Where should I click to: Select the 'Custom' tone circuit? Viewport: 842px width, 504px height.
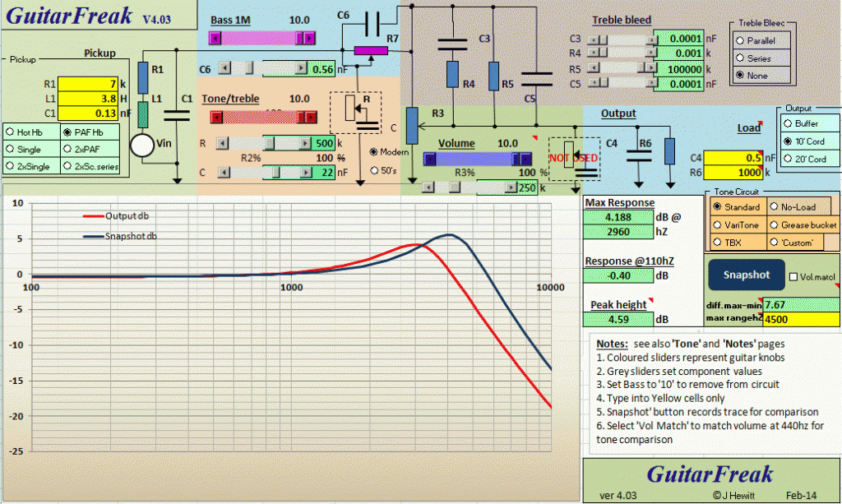click(774, 243)
